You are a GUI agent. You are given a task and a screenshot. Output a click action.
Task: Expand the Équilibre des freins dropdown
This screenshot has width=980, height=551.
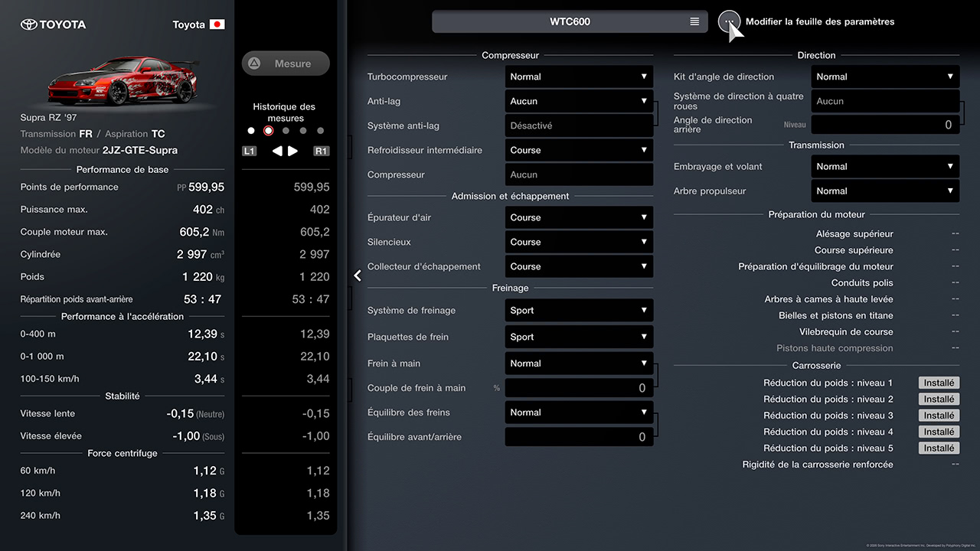[579, 412]
